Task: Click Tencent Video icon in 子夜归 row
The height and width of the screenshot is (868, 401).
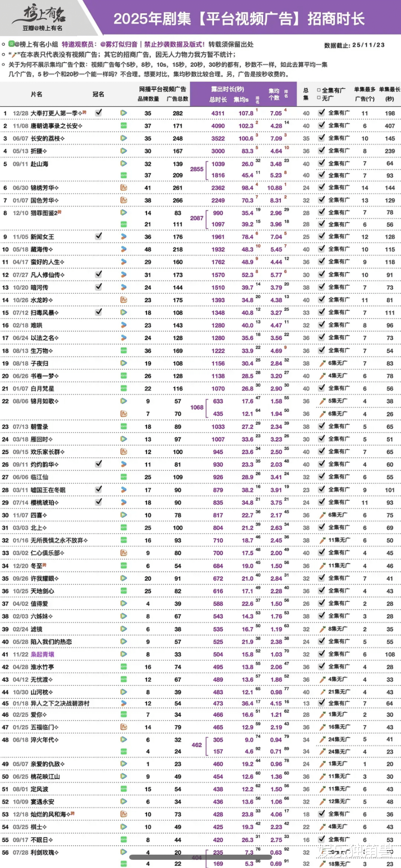Action: (124, 363)
